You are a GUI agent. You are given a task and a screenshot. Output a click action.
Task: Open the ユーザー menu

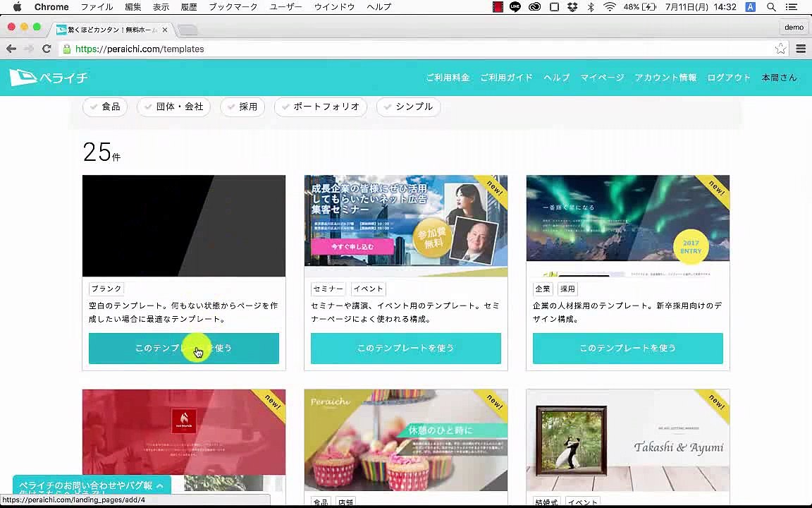pos(286,7)
